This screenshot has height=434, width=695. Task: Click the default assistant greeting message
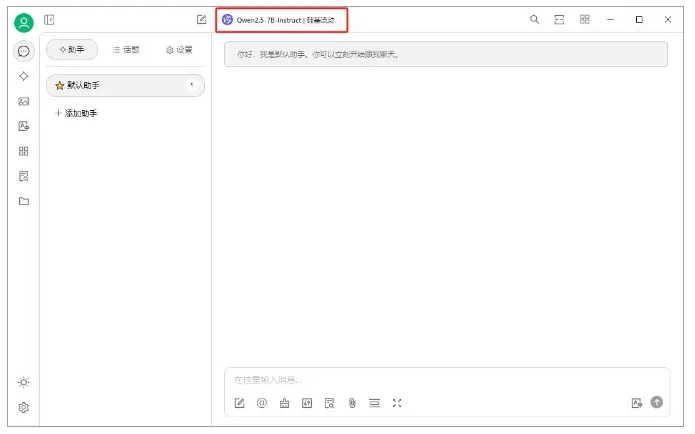(x=446, y=55)
